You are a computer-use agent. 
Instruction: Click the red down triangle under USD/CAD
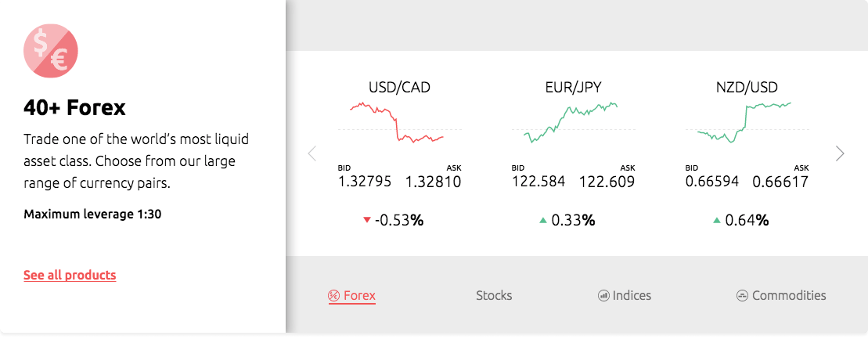tap(366, 221)
